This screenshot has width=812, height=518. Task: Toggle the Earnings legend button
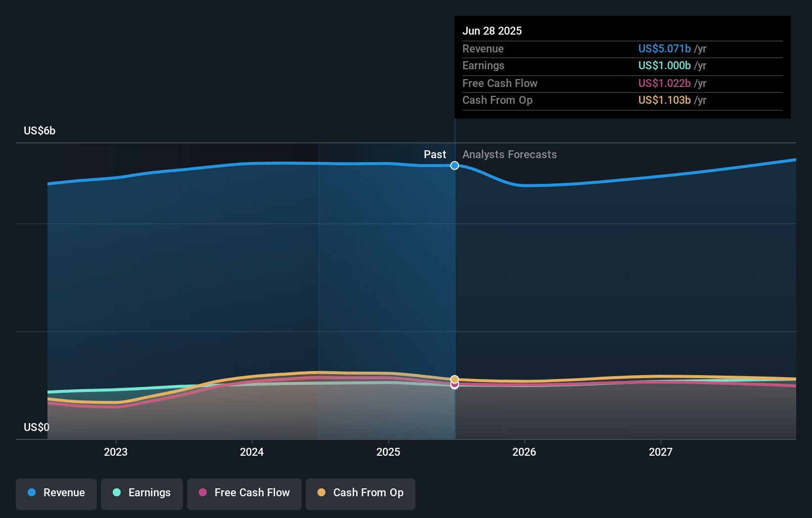(142, 494)
